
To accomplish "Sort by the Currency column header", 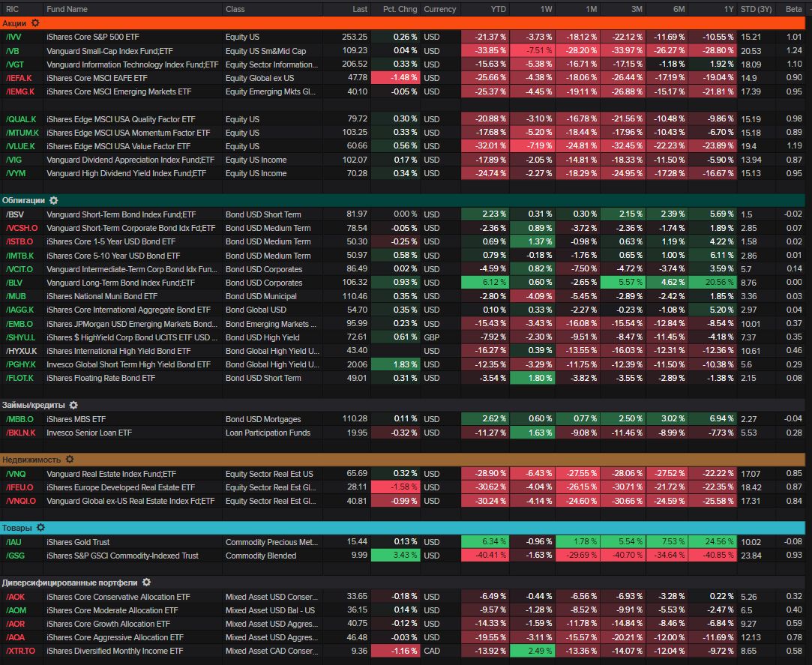I will pyautogui.click(x=439, y=9).
